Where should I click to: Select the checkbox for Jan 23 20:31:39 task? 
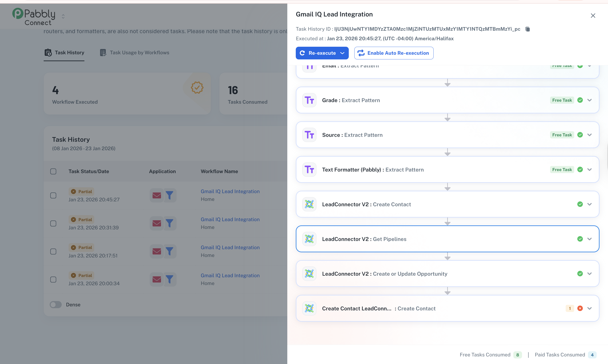click(53, 223)
